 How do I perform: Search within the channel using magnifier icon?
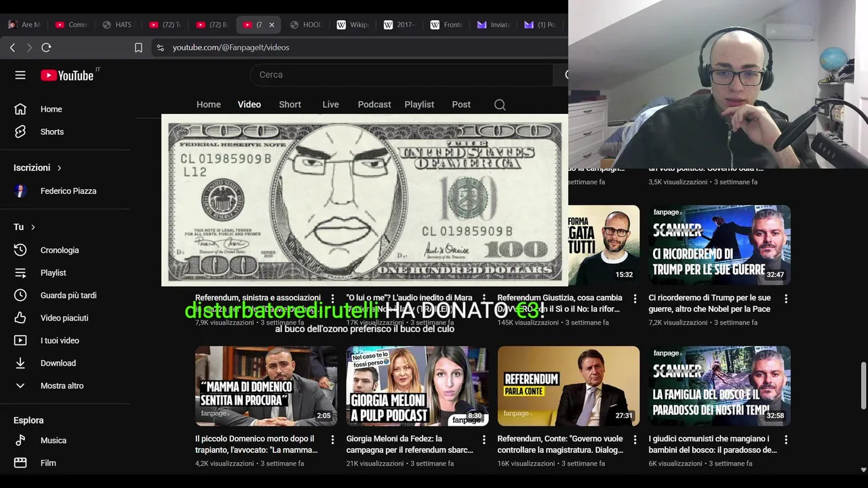[x=500, y=104]
